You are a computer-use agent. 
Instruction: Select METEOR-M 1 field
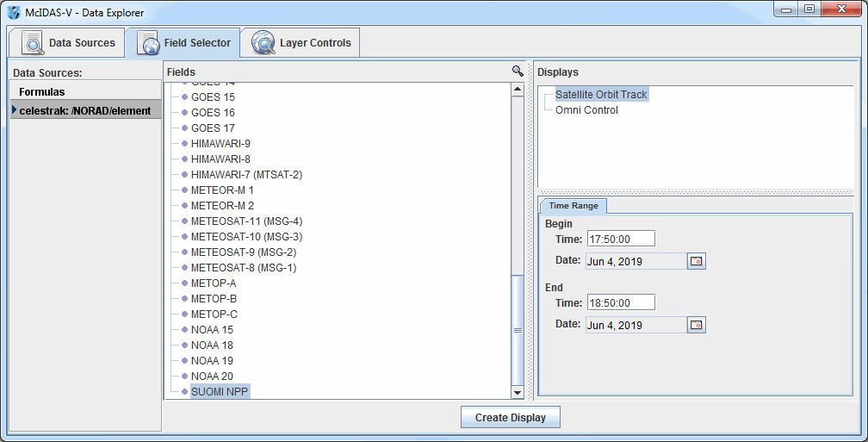coord(222,190)
